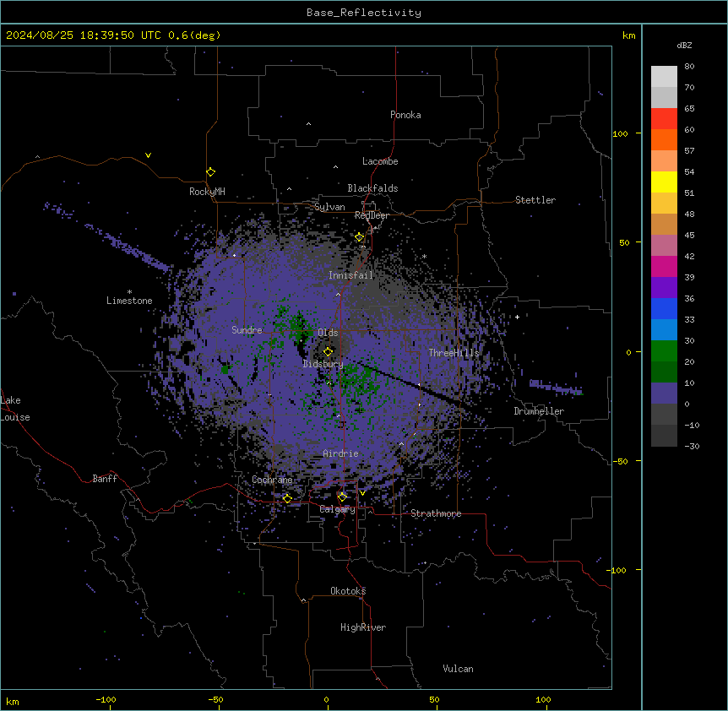The height and width of the screenshot is (711, 728).
Task: Click the yellow diamond marker under Cochrane
Action: coord(287,498)
